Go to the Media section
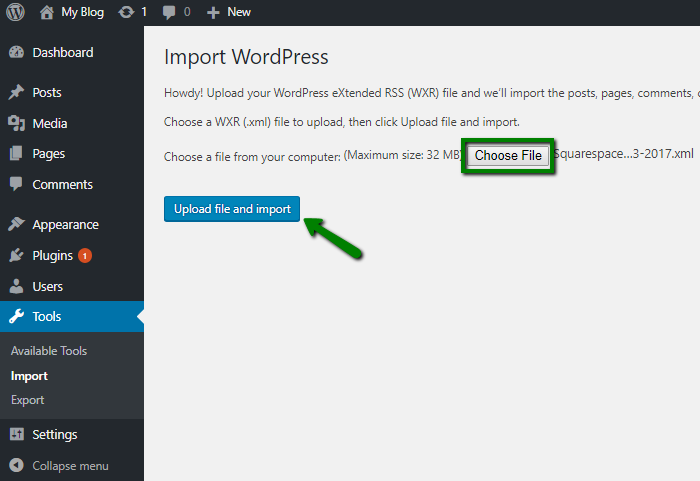The image size is (700, 481). tap(50, 123)
